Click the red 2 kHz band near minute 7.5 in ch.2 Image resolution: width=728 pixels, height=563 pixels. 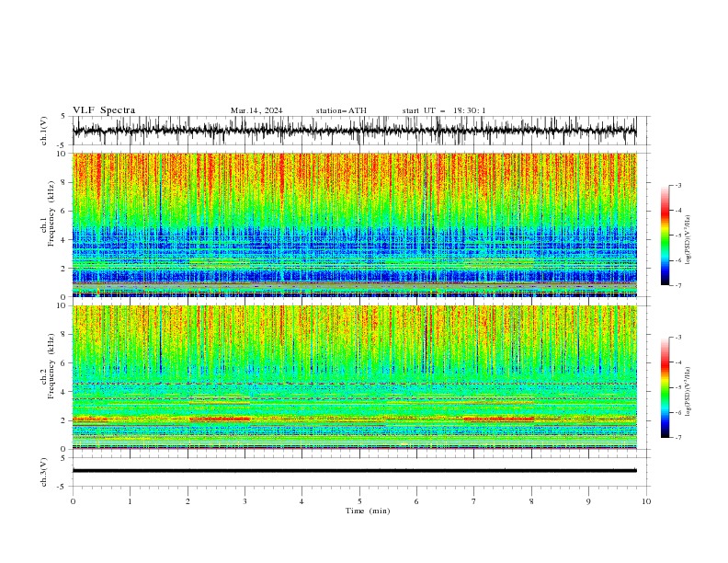(498, 419)
